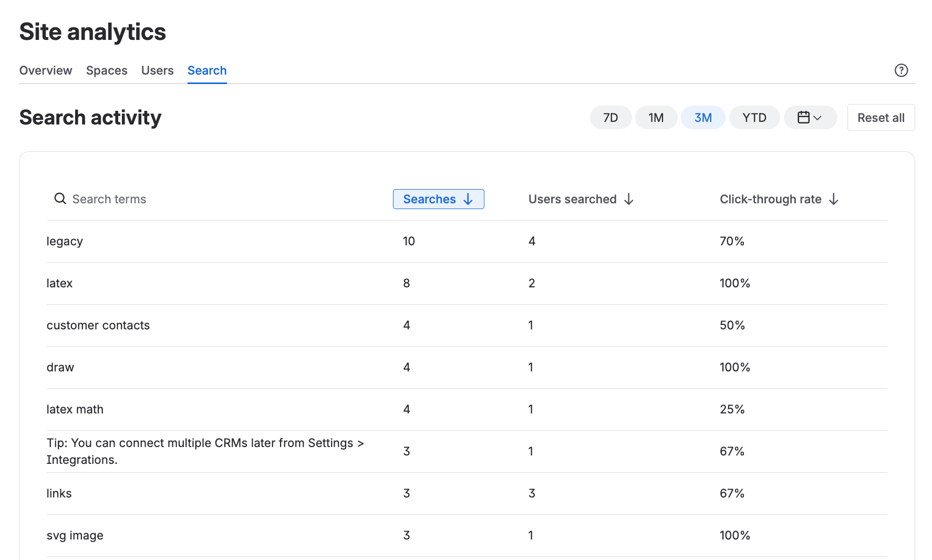Select the YTD time range filter
The image size is (932, 560).
[754, 117]
